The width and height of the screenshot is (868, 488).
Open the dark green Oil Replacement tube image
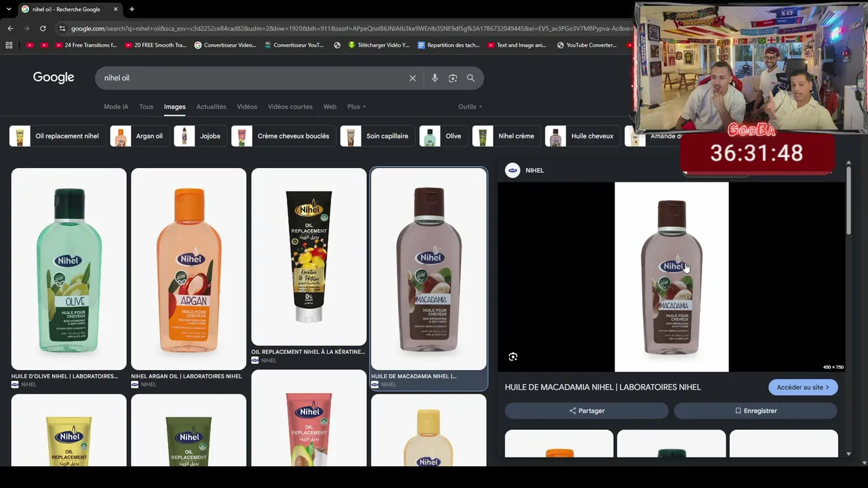pos(189,430)
